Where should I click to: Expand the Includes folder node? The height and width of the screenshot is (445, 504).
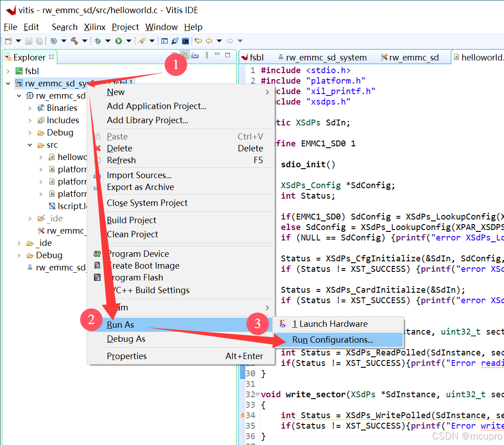click(x=30, y=120)
